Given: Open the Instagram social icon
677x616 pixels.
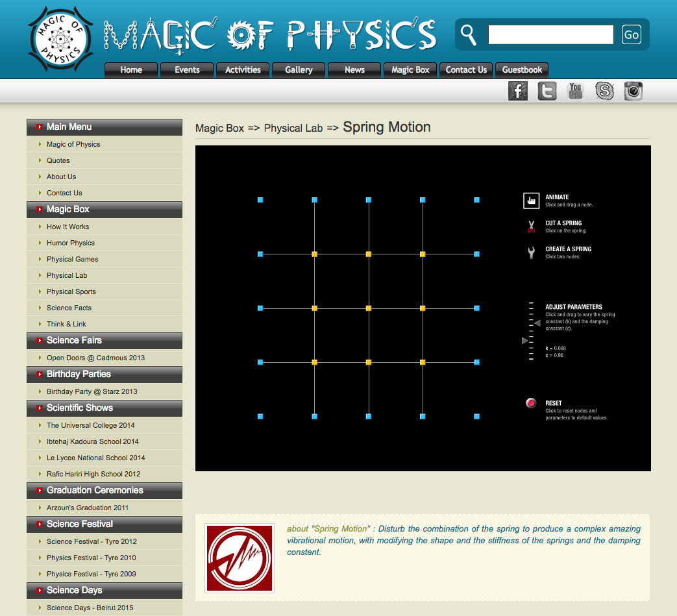Looking at the screenshot, I should (634, 91).
